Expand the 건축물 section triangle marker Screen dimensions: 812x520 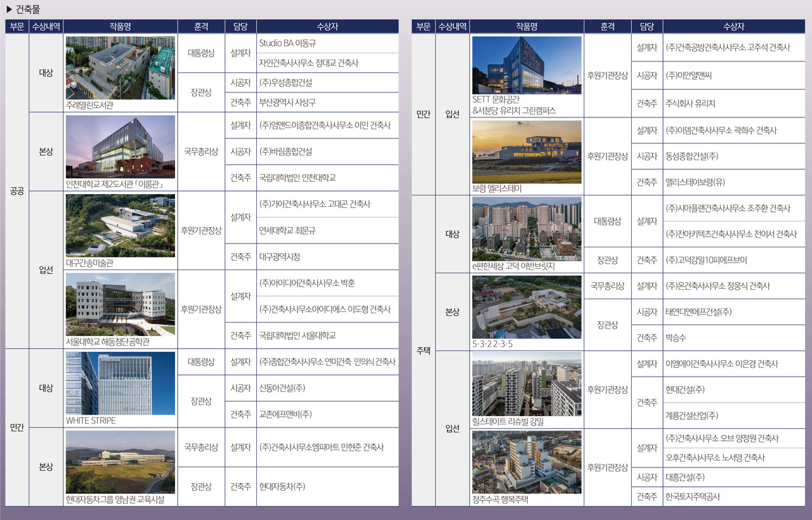[9, 8]
